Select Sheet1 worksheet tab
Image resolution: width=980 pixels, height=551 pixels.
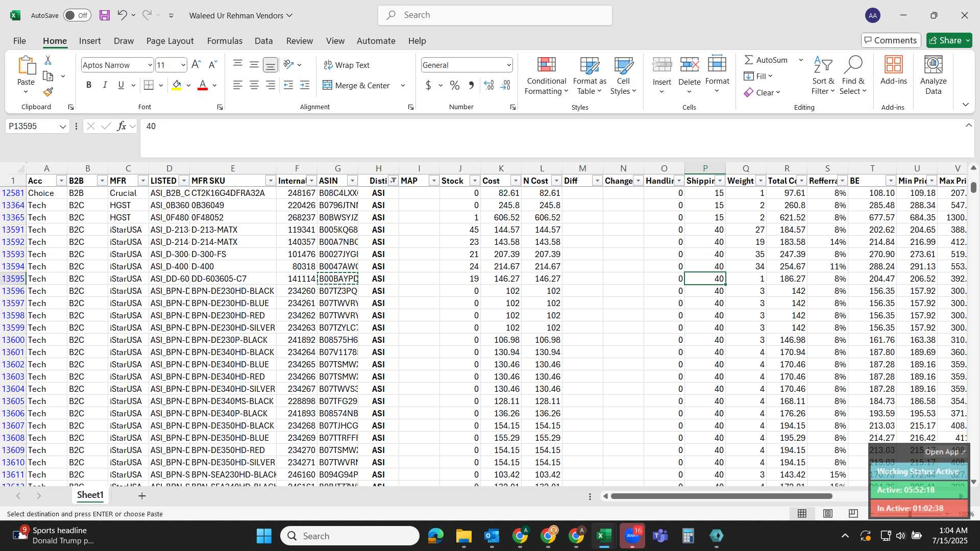[x=90, y=495]
